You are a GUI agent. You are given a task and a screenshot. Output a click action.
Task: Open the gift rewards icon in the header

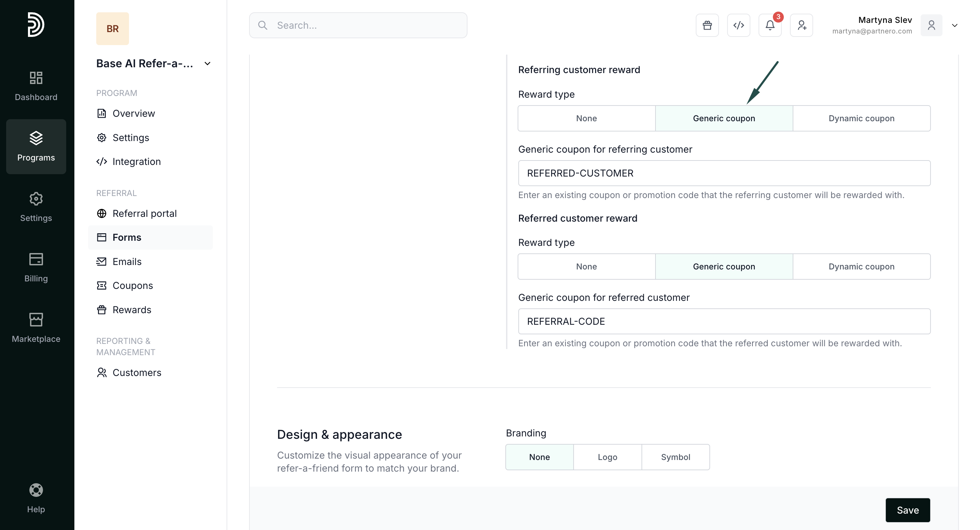(707, 25)
